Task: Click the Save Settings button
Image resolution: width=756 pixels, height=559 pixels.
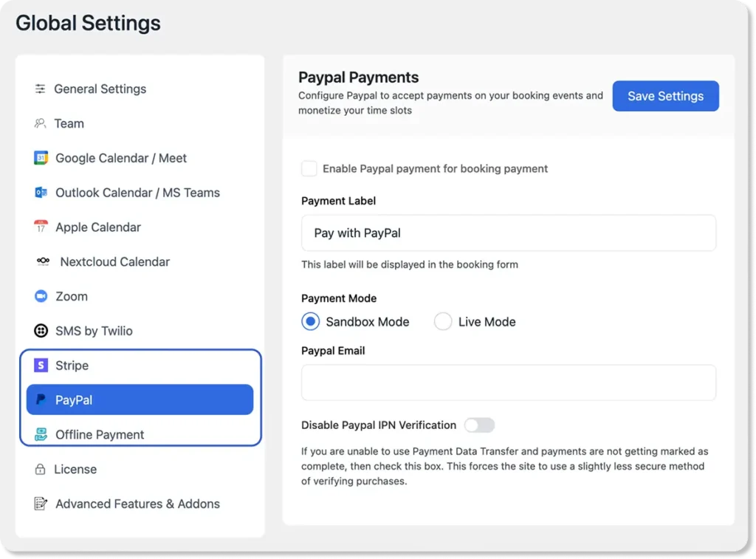Action: coord(665,96)
